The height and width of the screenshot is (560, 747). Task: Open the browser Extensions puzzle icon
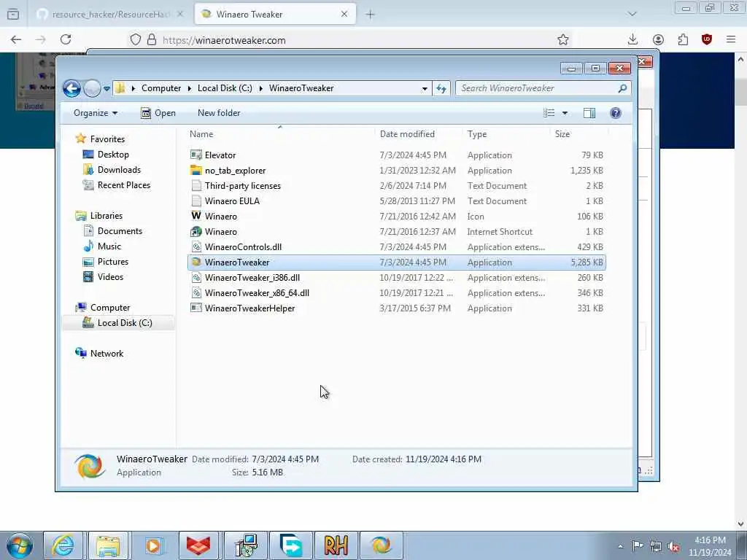click(x=683, y=39)
